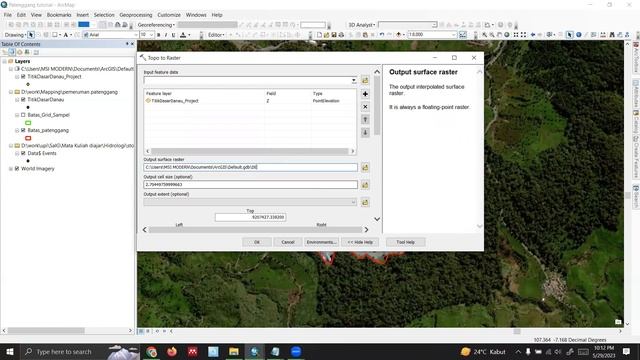Open the File menu
The width and height of the screenshot is (640, 360).
(8, 15)
